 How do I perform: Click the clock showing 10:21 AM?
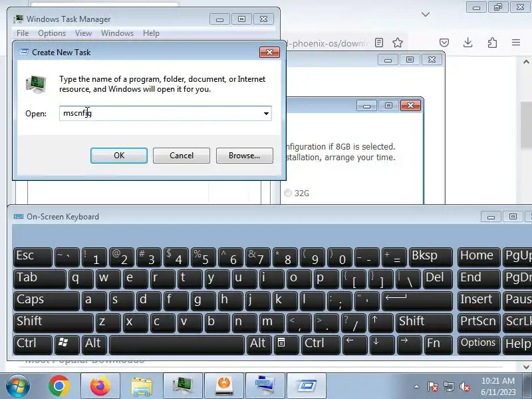point(498,380)
